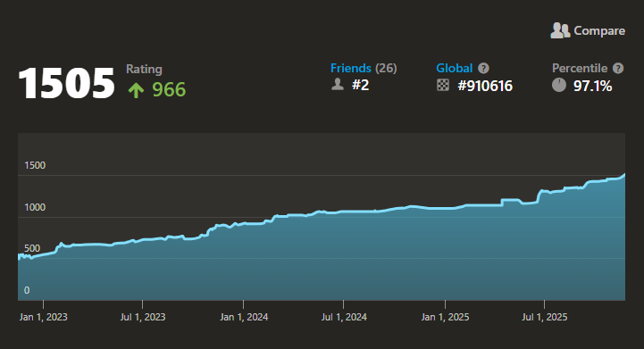Click the Jan 1, 2024 axis label

244,317
